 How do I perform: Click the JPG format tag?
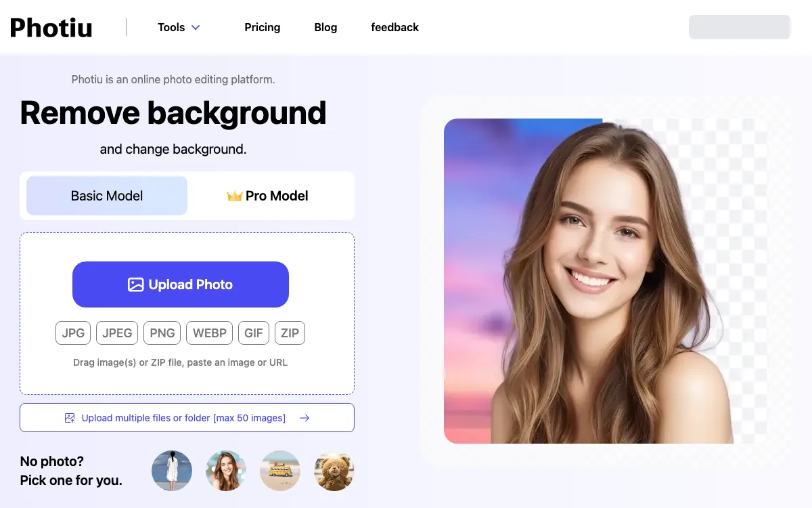point(73,333)
